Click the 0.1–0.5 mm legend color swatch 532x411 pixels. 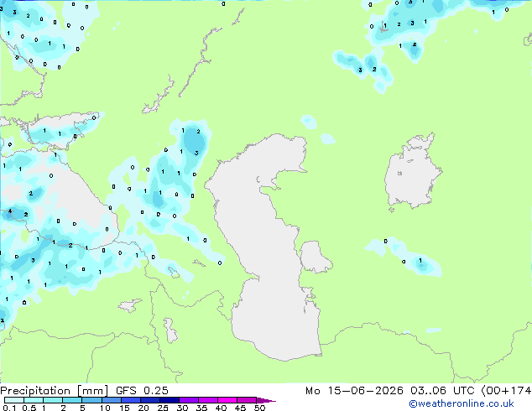(14, 400)
